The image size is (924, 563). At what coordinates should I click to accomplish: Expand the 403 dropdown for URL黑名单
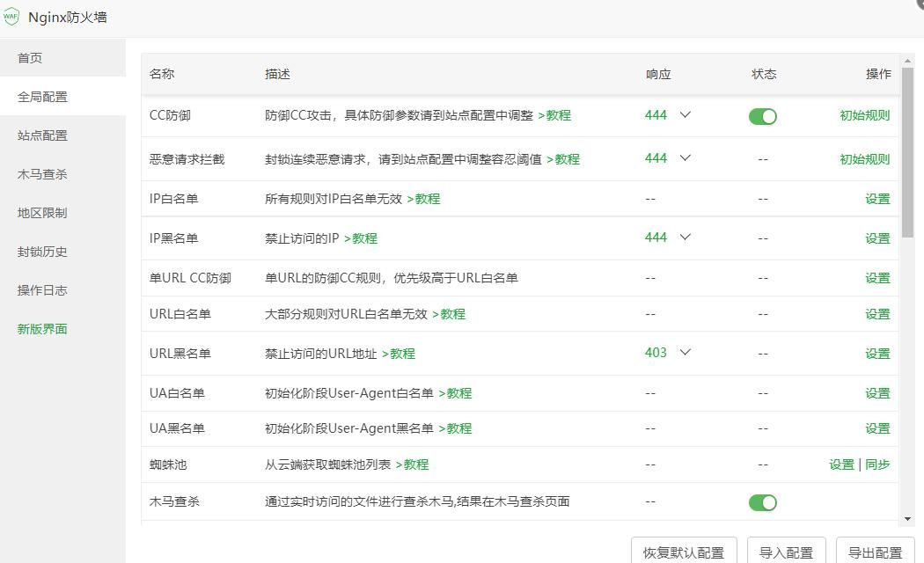click(685, 353)
